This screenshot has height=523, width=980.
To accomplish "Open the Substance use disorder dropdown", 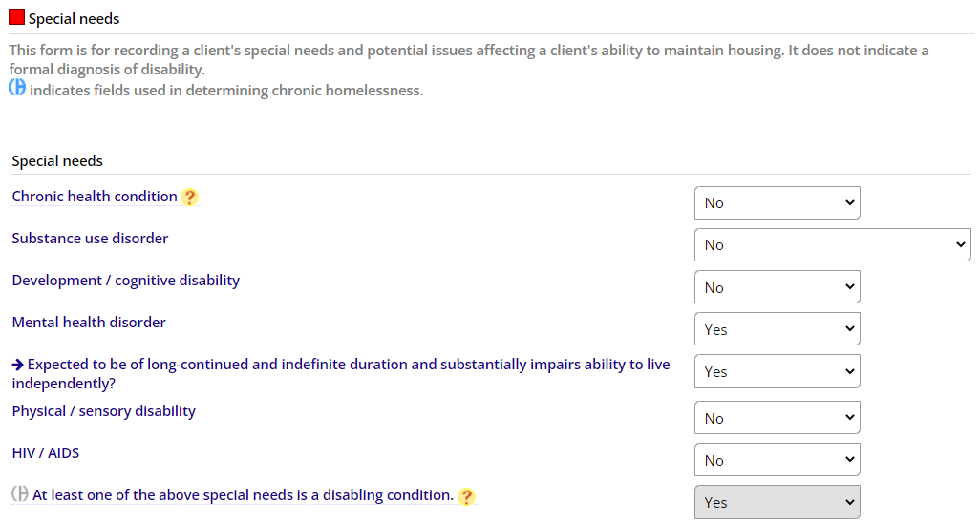I will tap(833, 244).
